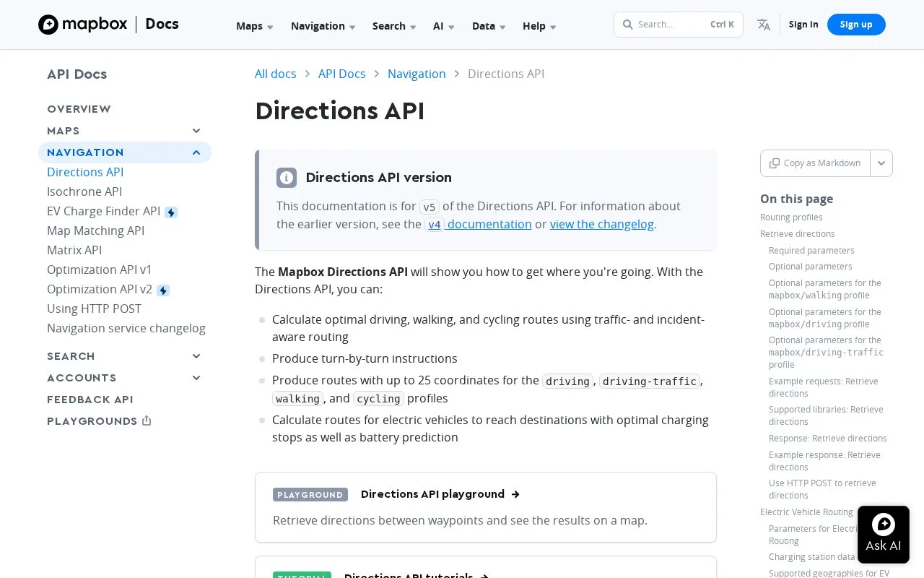Jump to Required parameters section
The height and width of the screenshot is (578, 924).
tap(811, 251)
